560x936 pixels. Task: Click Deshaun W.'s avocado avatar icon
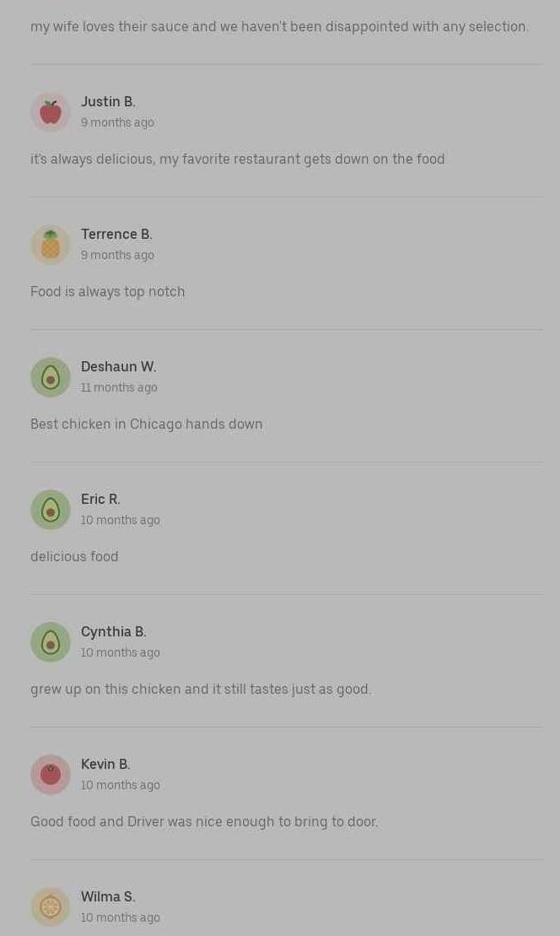pos(51,377)
